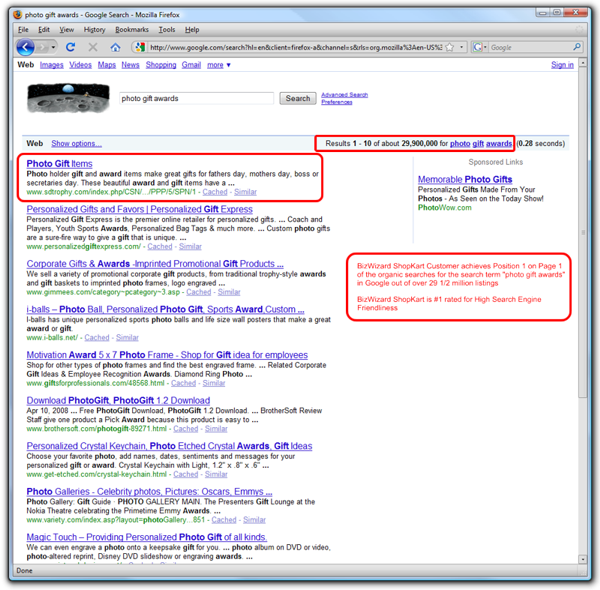Click 'awards' term link in results header
This screenshot has height=590, width=600.
click(x=499, y=143)
